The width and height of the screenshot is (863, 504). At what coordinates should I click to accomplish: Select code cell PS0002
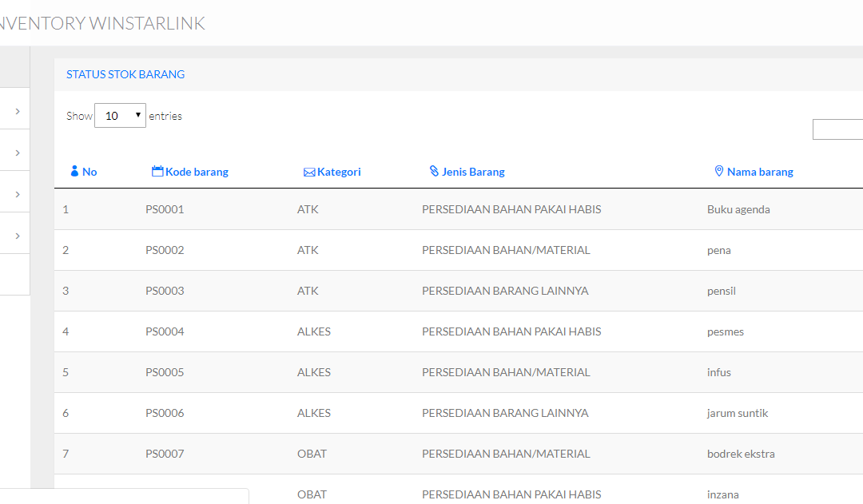165,250
